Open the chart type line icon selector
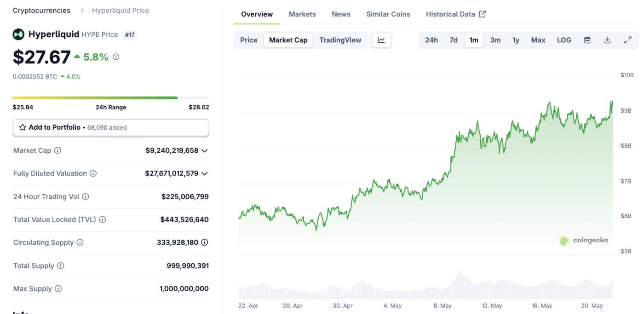This screenshot has width=644, height=314. click(x=381, y=40)
